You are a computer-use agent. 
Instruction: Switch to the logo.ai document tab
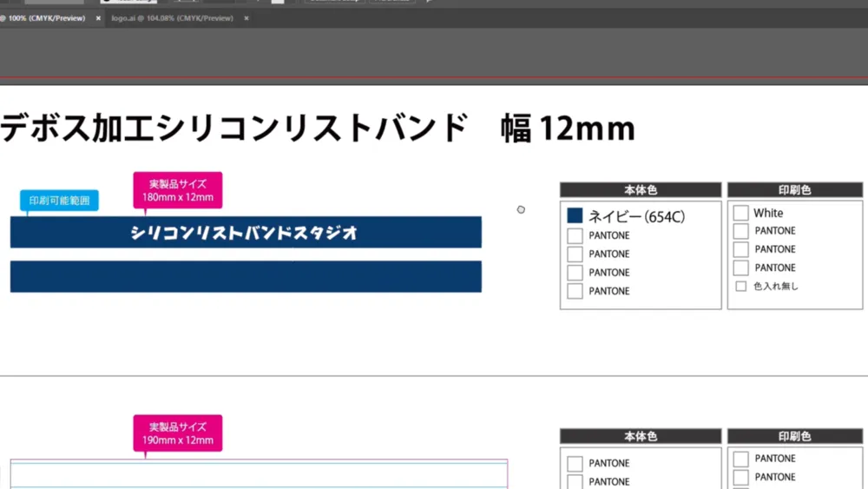point(172,18)
